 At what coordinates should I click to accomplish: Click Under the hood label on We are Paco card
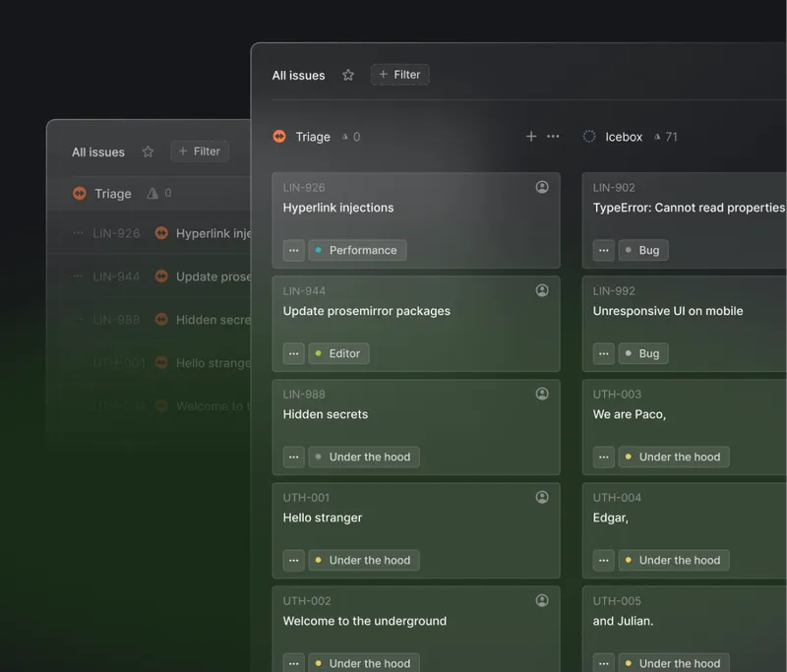674,458
